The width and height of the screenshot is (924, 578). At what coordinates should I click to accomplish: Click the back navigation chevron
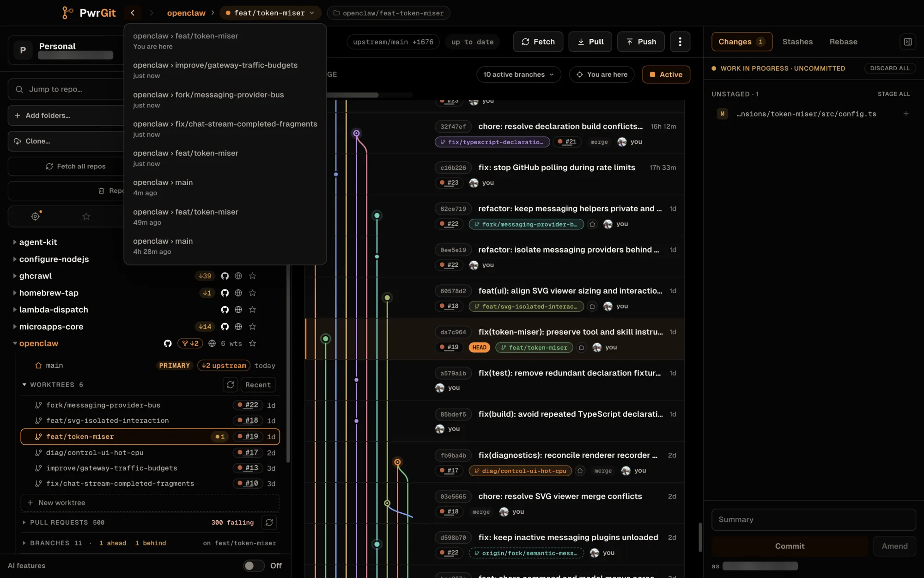133,13
